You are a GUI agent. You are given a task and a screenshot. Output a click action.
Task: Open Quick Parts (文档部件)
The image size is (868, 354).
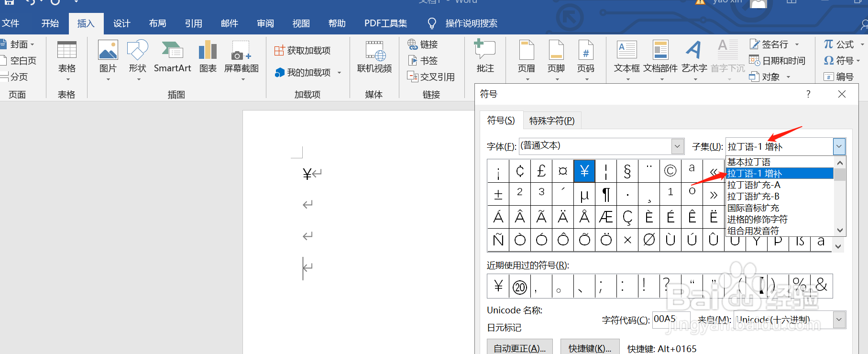click(660, 61)
